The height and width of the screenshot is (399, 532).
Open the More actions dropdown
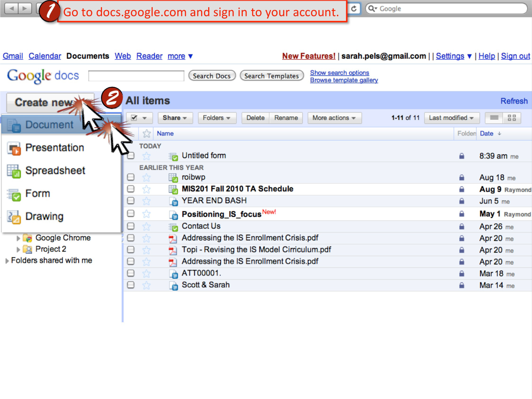tap(334, 118)
